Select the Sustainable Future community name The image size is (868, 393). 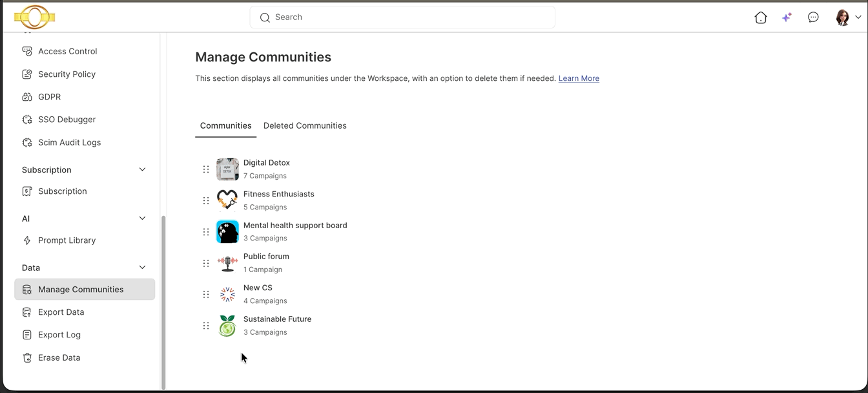[278, 319]
